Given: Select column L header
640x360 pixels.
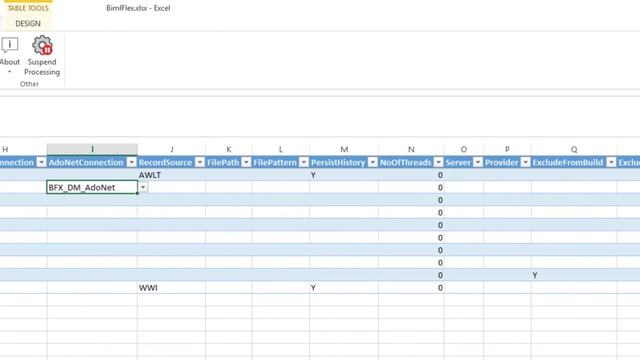Looking at the screenshot, I should [281, 149].
